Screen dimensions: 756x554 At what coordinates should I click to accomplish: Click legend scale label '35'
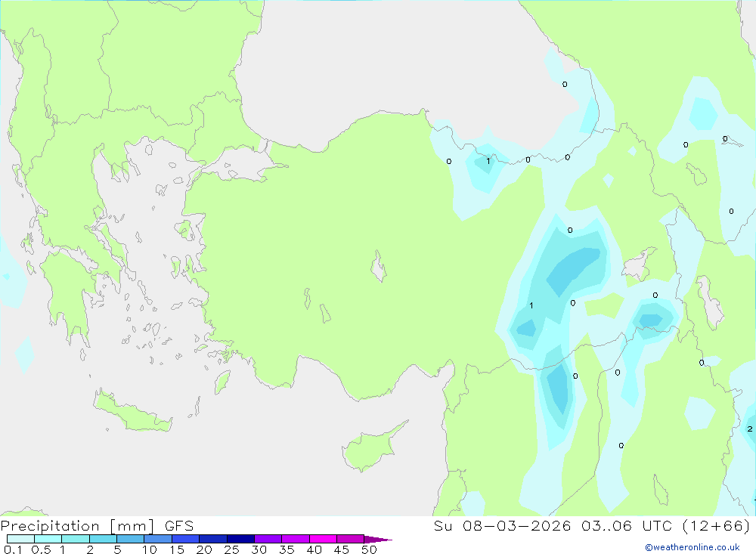pos(287,549)
